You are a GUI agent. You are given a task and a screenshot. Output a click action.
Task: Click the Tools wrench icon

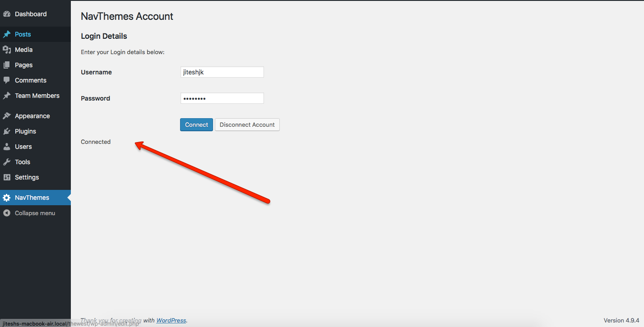click(7, 162)
